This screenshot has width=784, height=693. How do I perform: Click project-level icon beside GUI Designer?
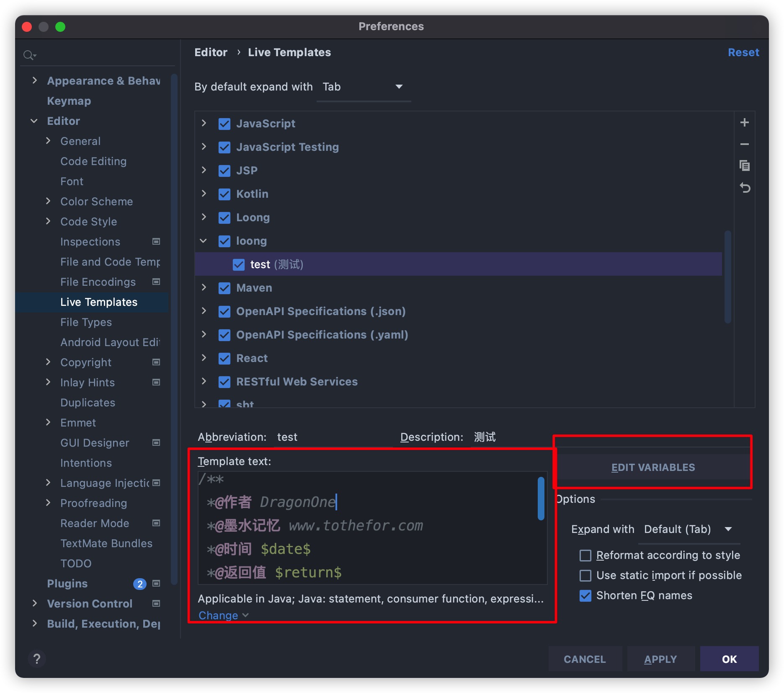(x=156, y=442)
